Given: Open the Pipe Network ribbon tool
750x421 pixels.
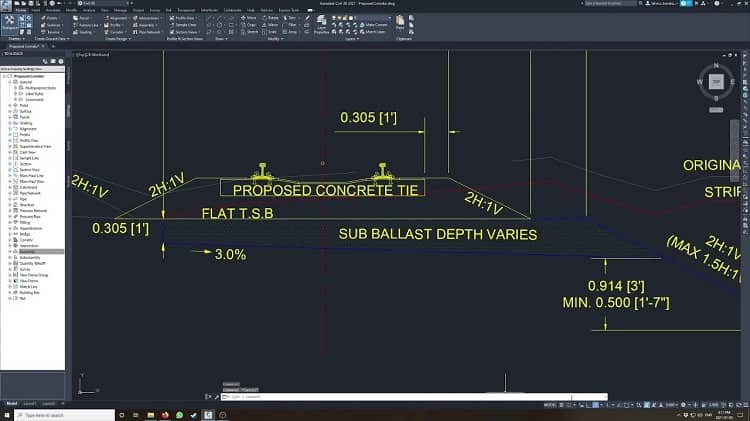Looking at the screenshot, I should pyautogui.click(x=147, y=32).
